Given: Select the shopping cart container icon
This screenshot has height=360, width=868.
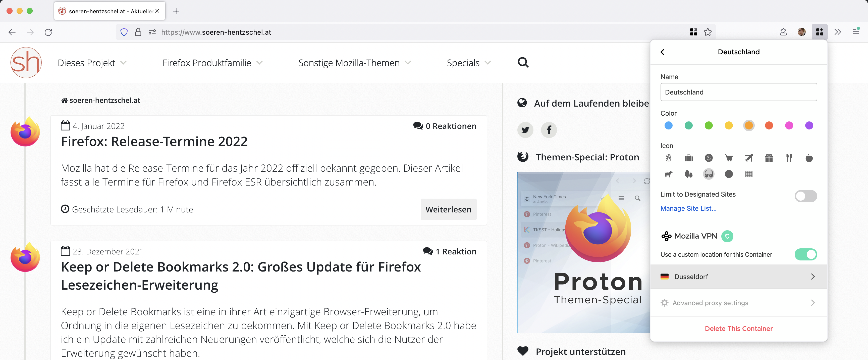Looking at the screenshot, I should tap(729, 158).
